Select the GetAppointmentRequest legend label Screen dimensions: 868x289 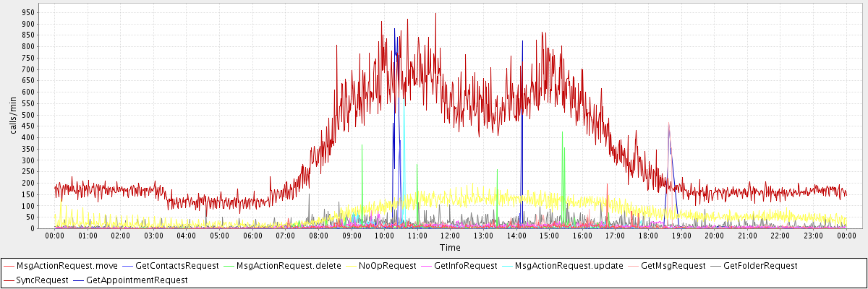tap(136, 280)
